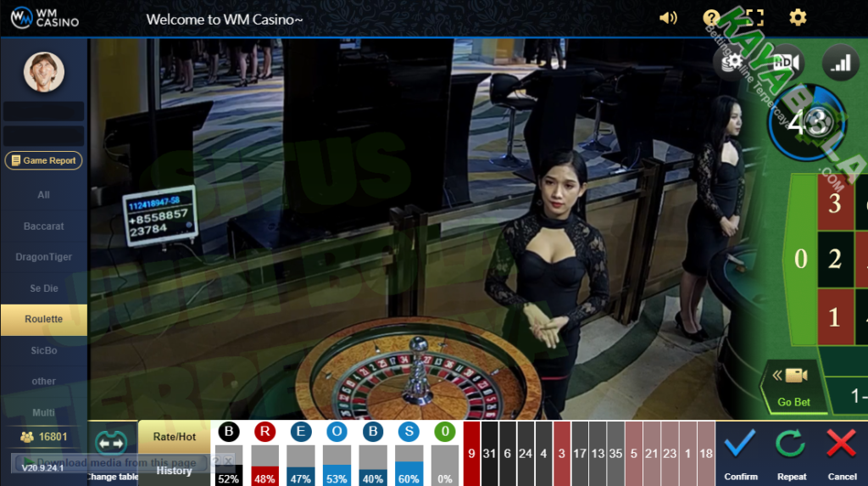Open the help question mark icon
This screenshot has height=486, width=868.
coord(711,18)
